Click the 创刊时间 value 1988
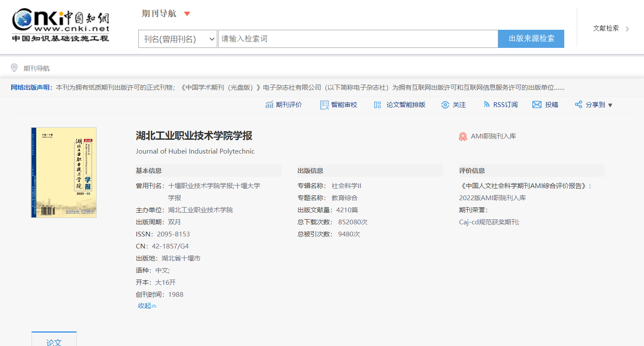The height and width of the screenshot is (346, 644). (x=176, y=295)
